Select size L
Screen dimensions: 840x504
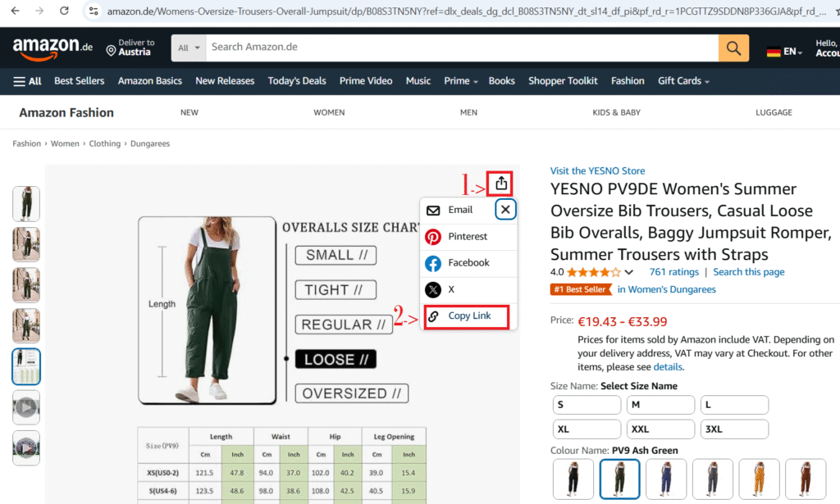(x=734, y=405)
